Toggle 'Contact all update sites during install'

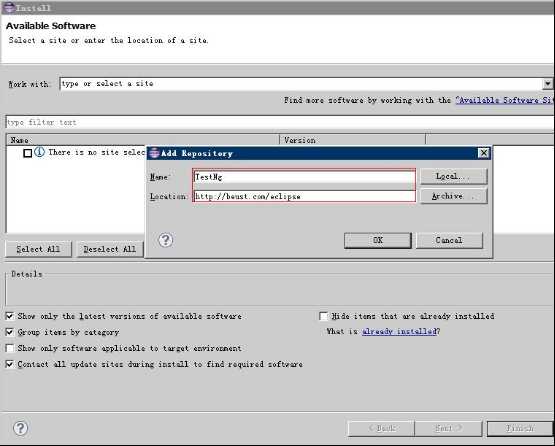[10, 364]
